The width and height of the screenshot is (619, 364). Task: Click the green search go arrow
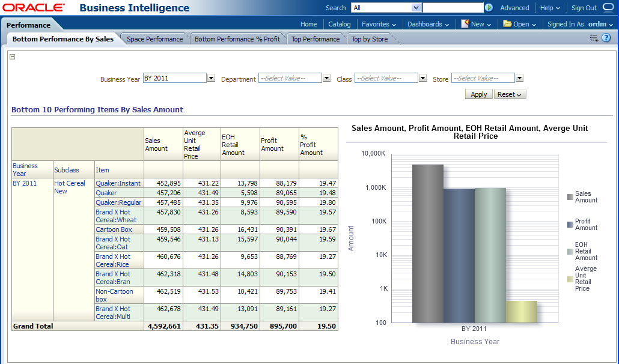point(489,8)
